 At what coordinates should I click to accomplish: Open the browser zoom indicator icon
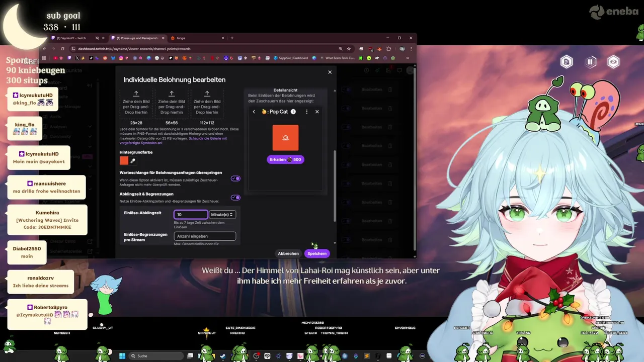(x=341, y=49)
